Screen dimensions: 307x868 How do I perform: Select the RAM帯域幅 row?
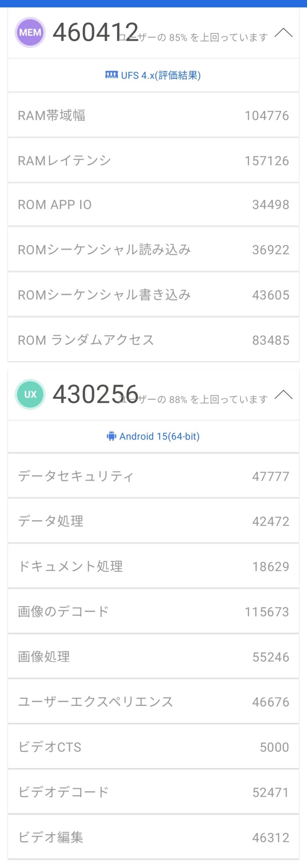153,116
